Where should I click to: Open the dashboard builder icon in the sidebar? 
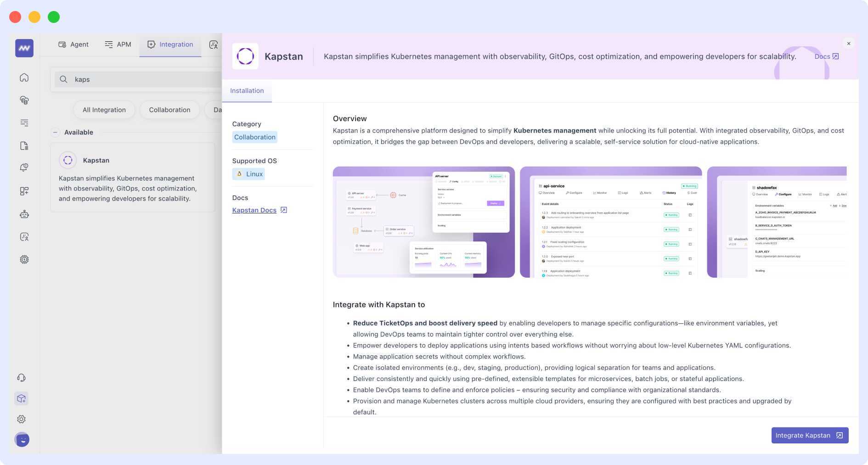[x=24, y=191]
